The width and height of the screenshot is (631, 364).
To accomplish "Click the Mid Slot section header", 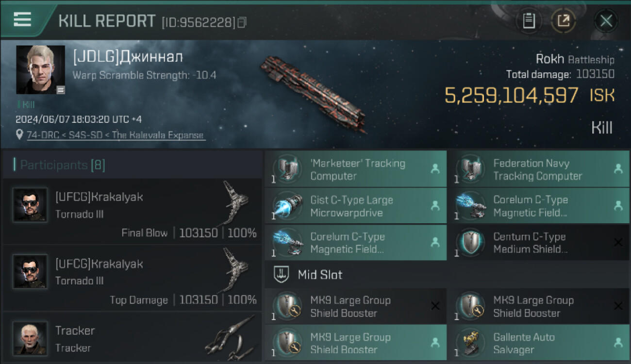I will click(x=320, y=275).
